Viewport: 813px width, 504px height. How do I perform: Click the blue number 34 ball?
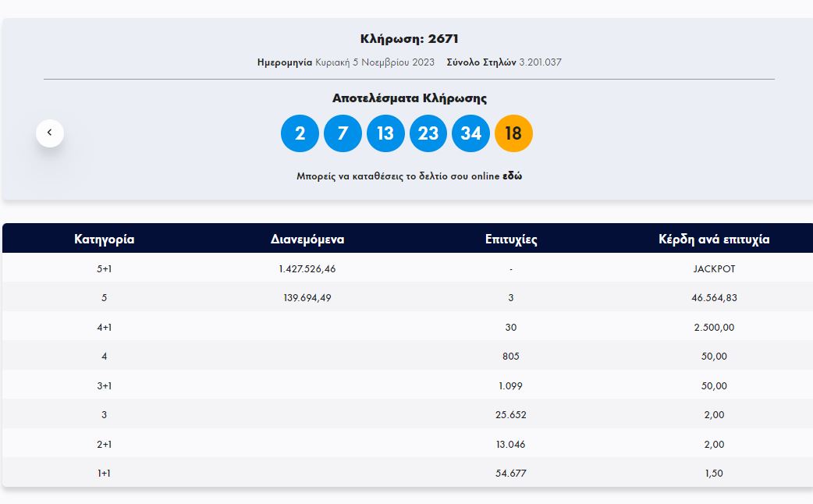pyautogui.click(x=470, y=133)
